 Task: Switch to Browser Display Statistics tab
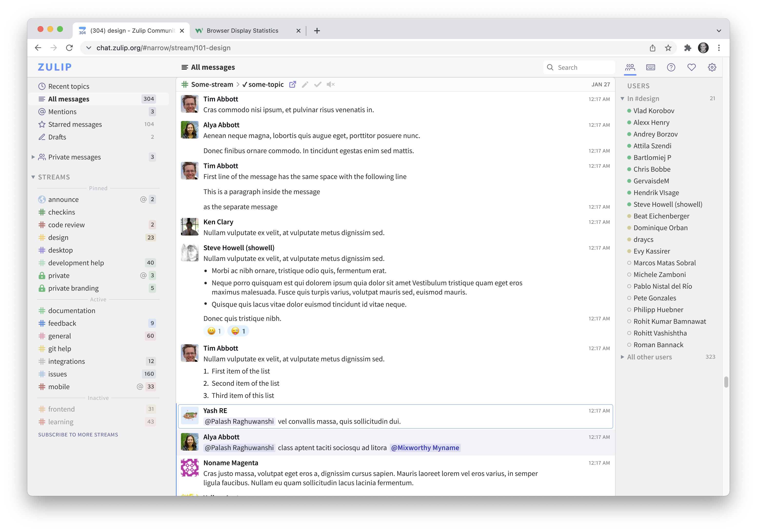(x=243, y=30)
